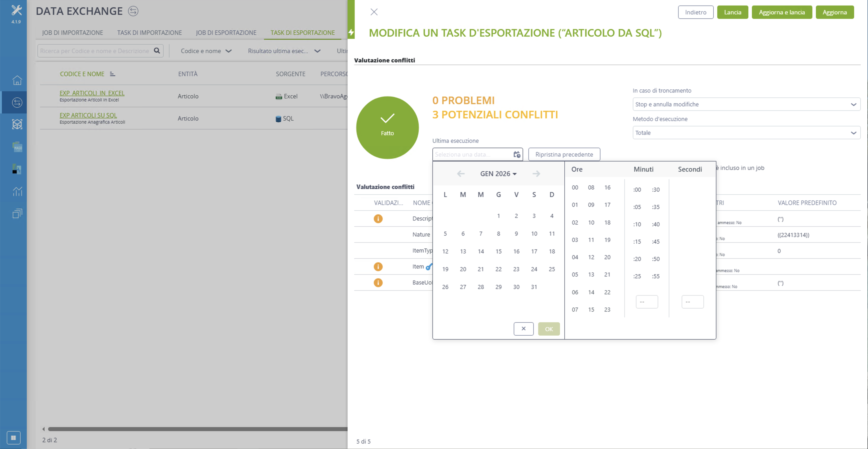Open the GEN 2026 month selector
Viewport: 868px width, 449px height.
[x=498, y=174]
